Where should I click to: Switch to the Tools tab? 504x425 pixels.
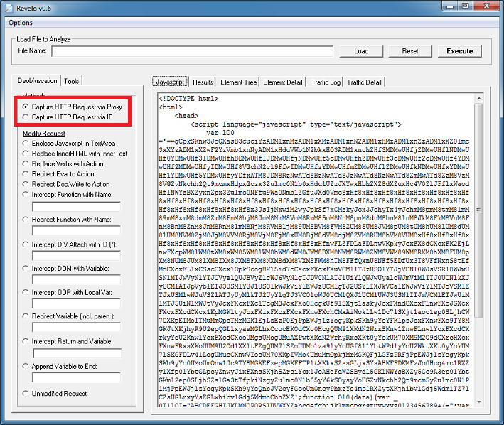pos(71,81)
